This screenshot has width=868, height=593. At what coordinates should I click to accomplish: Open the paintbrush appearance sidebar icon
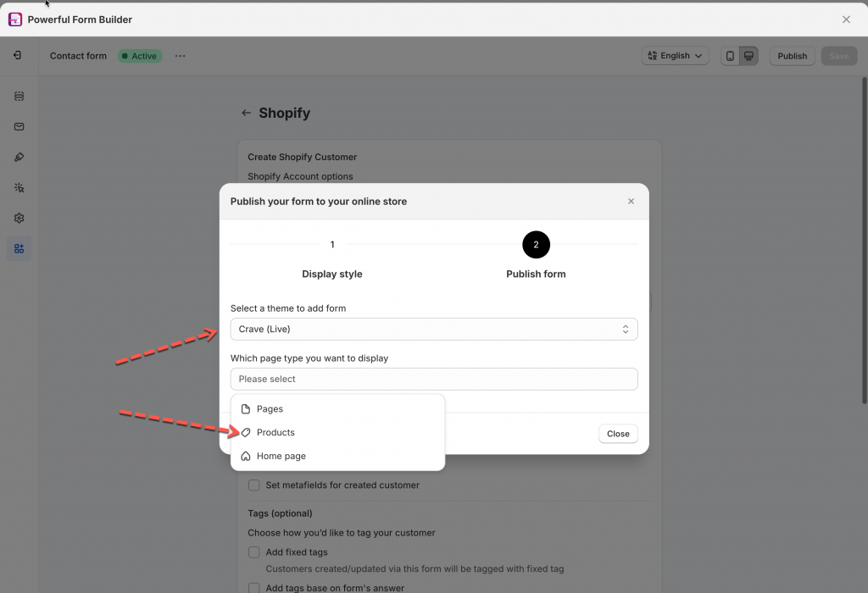(x=19, y=158)
